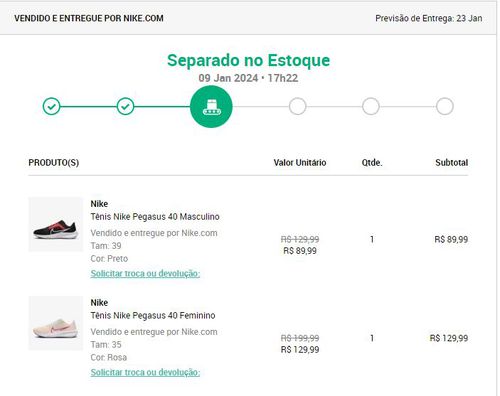Viewport: 500px width, 396px height.
Task: Request exchange or return for Feminino shoe
Action: tap(145, 372)
